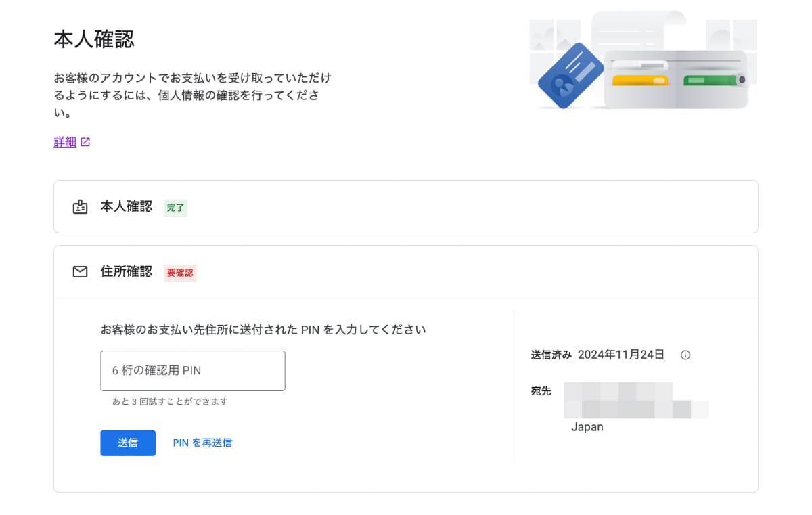Click inside the 6桁の確認用PIN input field
812x515 pixels.
(x=192, y=370)
